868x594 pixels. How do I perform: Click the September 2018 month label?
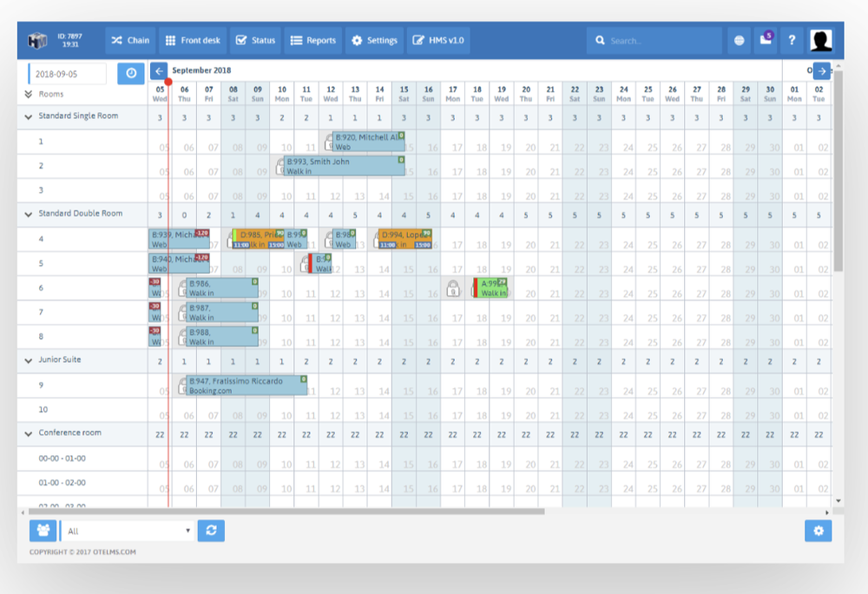(201, 70)
